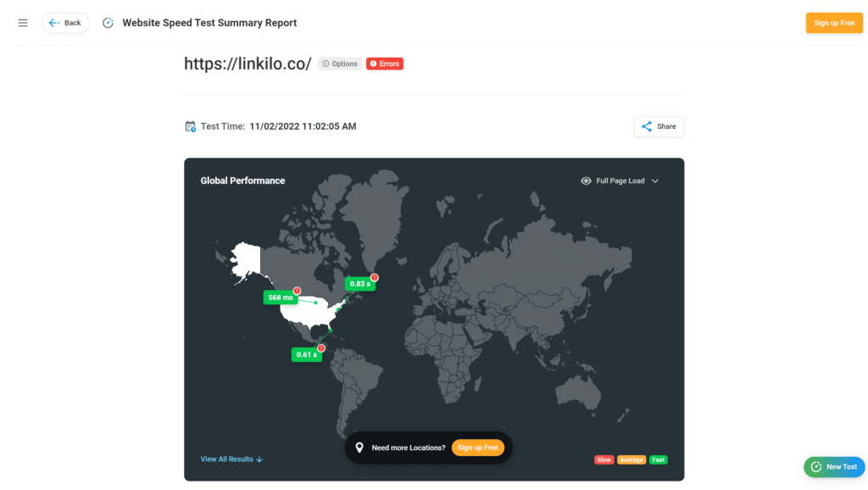The height and width of the screenshot is (490, 868).
Task: Click the location pin icon
Action: [x=359, y=448]
